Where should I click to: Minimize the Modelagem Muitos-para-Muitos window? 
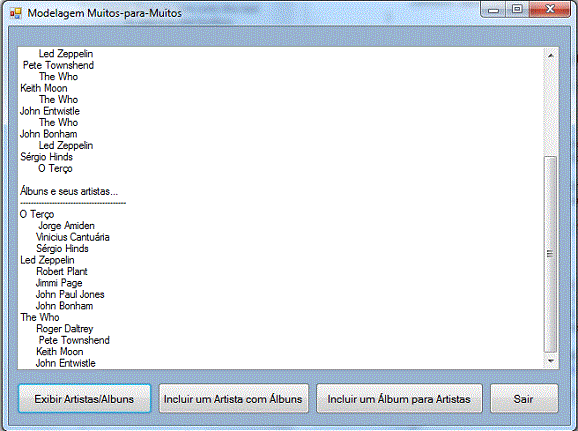(493, 10)
